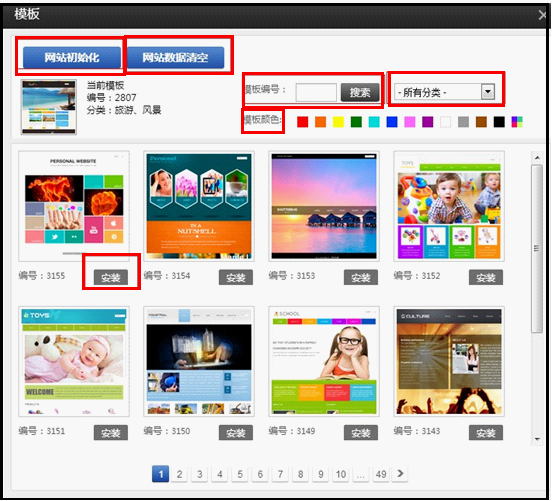552x501 pixels.
Task: Pick the red template color swatch
Action: (x=302, y=122)
